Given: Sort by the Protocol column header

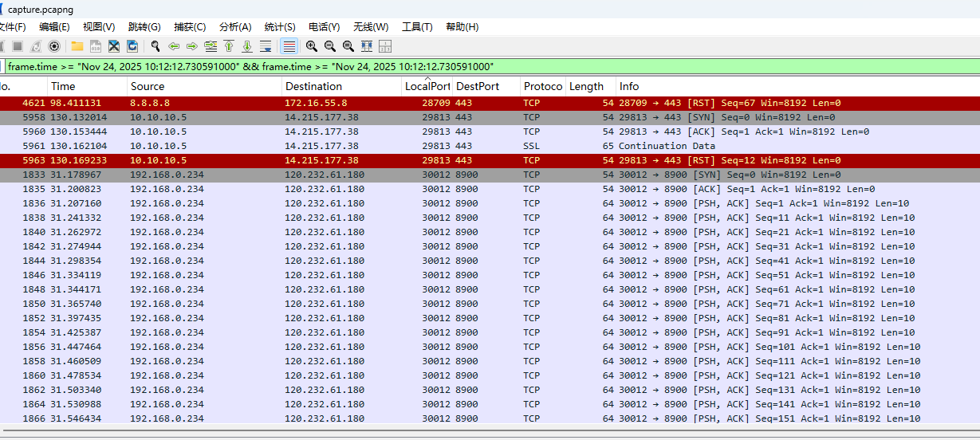Looking at the screenshot, I should point(542,86).
